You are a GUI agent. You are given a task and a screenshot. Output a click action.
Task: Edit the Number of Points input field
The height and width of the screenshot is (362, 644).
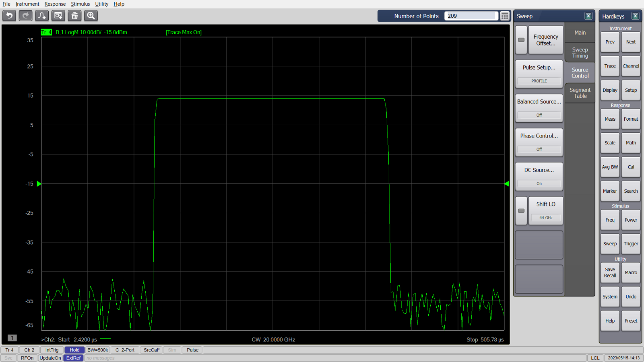click(471, 16)
